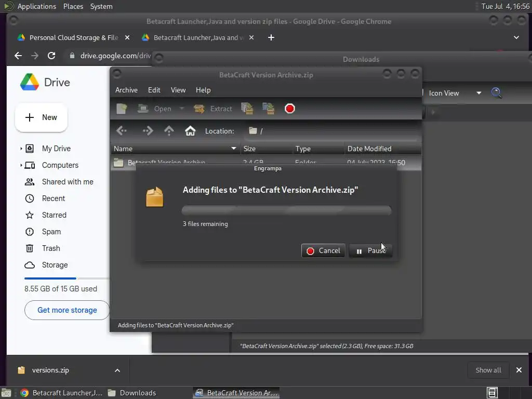Click search magnifier in Downloads window
The width and height of the screenshot is (532, 399).
[x=496, y=93]
